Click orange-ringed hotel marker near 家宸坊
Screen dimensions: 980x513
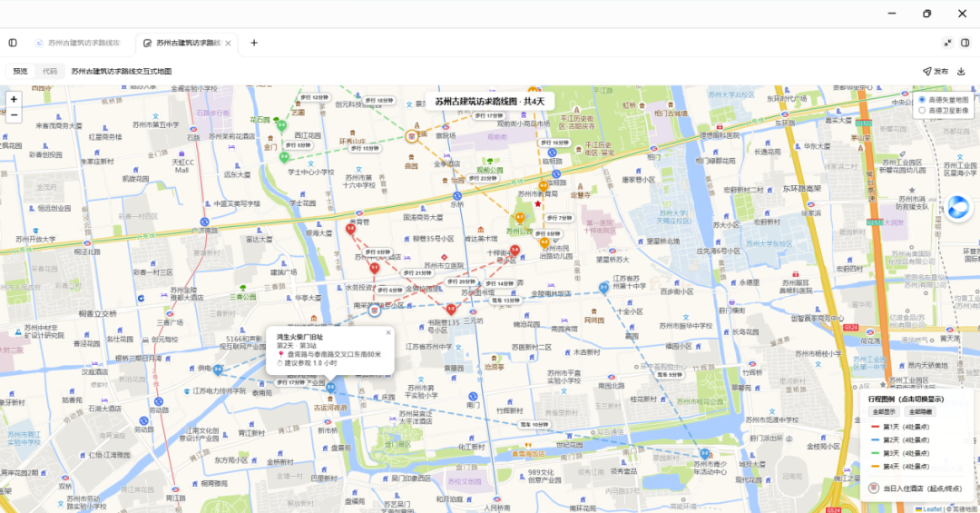point(412,136)
